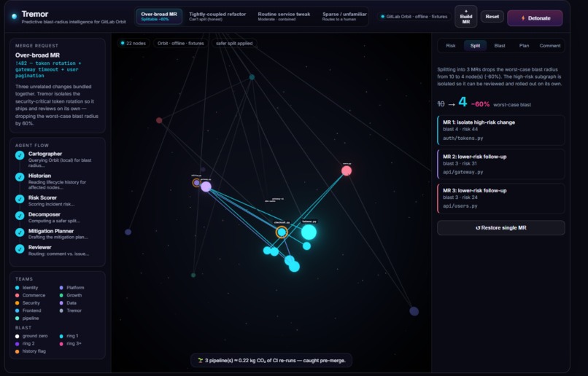Click the Commerce team color dot

pos(18,295)
